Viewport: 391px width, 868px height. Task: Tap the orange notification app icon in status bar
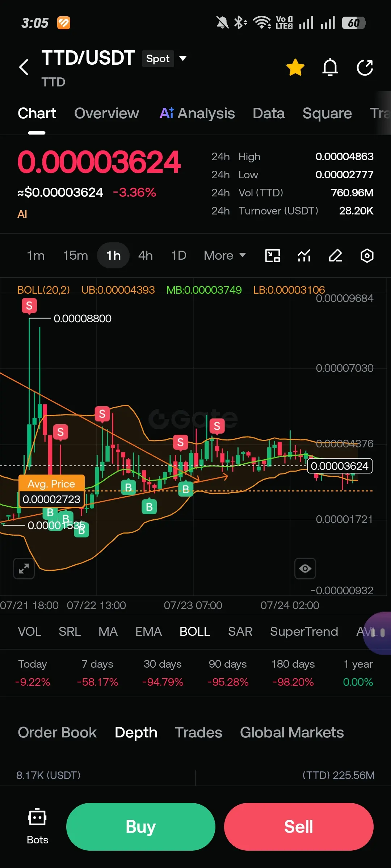click(64, 23)
